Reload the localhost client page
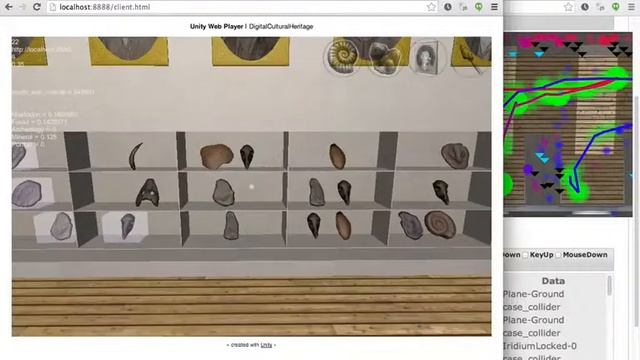 (x=37, y=7)
